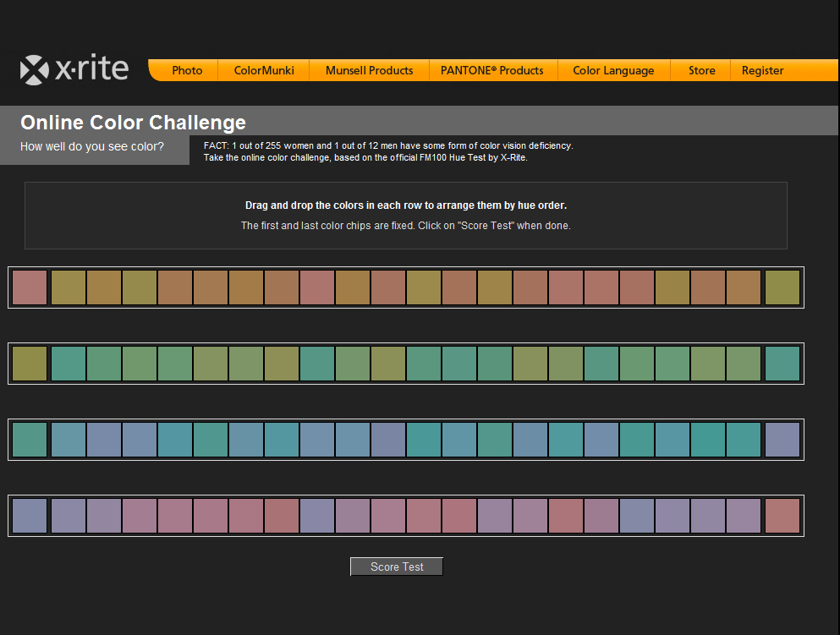
Task: Click the 'based on the official FM100 Hue Test' line
Action: (365, 157)
